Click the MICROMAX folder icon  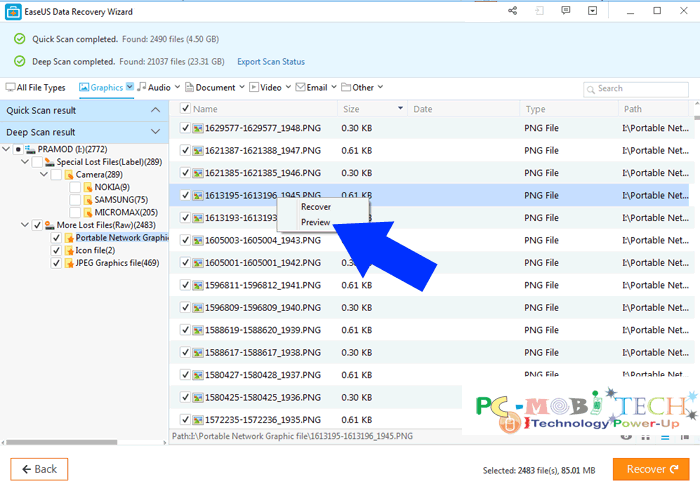[x=88, y=212]
